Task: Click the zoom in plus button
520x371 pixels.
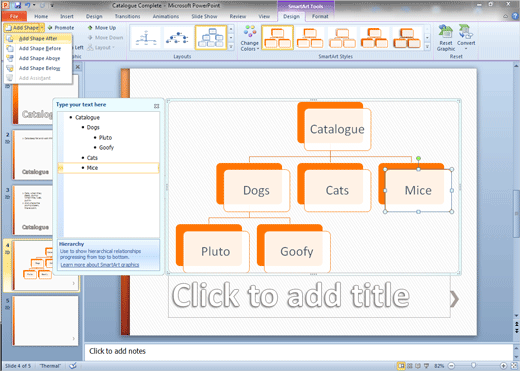Action: pos(503,366)
